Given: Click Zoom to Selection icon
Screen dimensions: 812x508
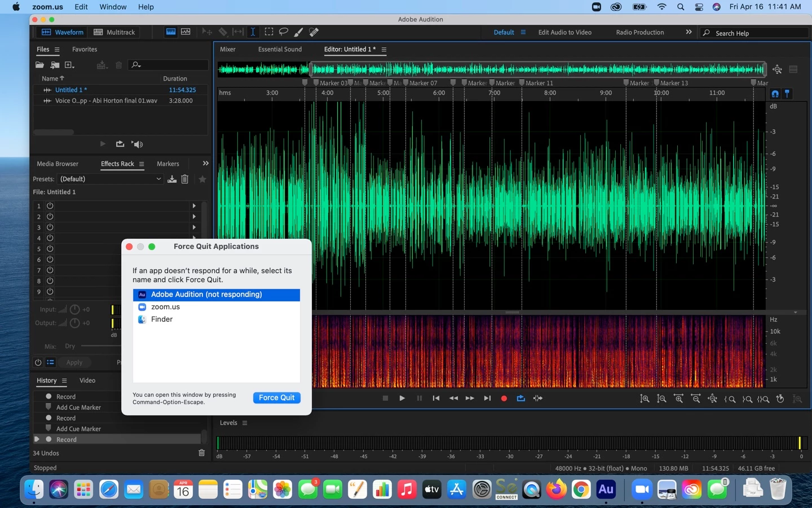Looking at the screenshot, I should pos(764,398).
